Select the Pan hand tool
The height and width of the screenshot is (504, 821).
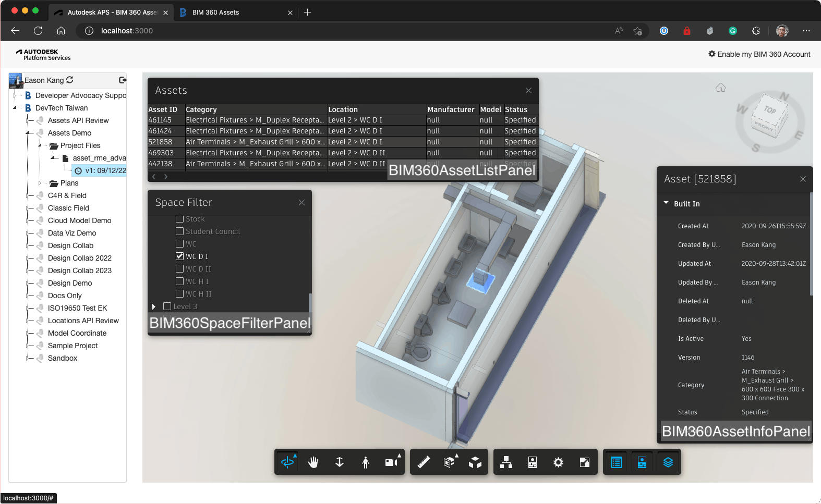pos(313,462)
